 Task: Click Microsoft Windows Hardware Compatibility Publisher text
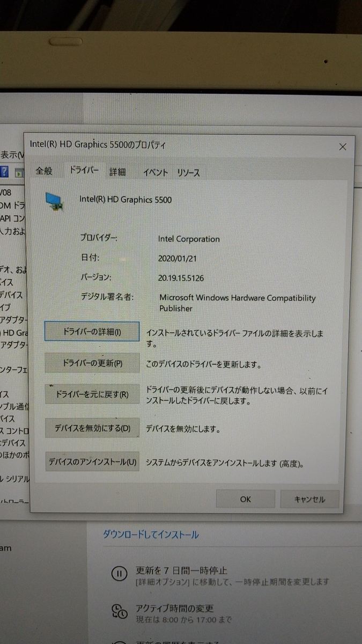click(238, 303)
